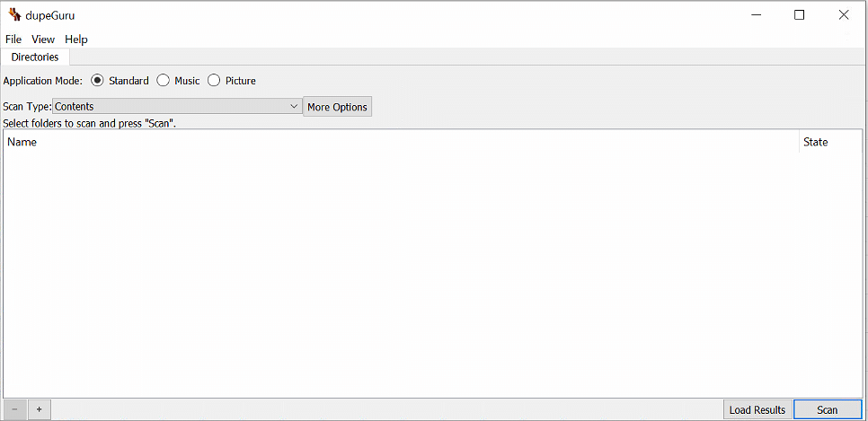The image size is (868, 421).
Task: Close the dupeGuru window
Action: (844, 15)
